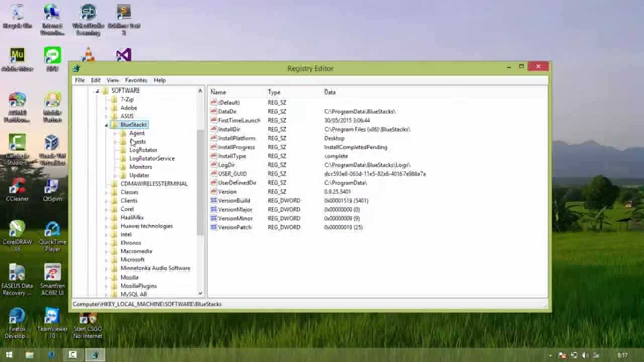Expand the Updater subkey
The height and width of the screenshot is (362, 644).
[115, 175]
